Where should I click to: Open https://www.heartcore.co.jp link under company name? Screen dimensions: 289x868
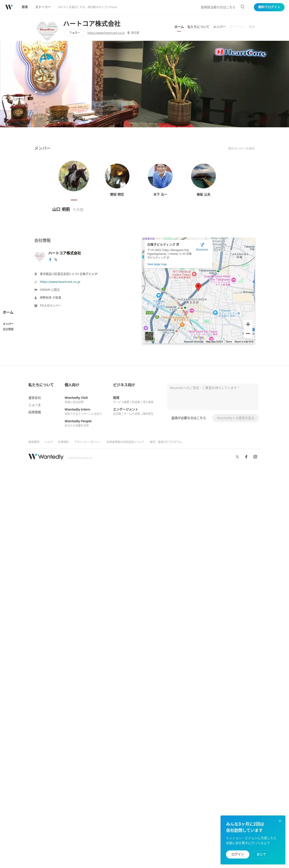pos(106,33)
